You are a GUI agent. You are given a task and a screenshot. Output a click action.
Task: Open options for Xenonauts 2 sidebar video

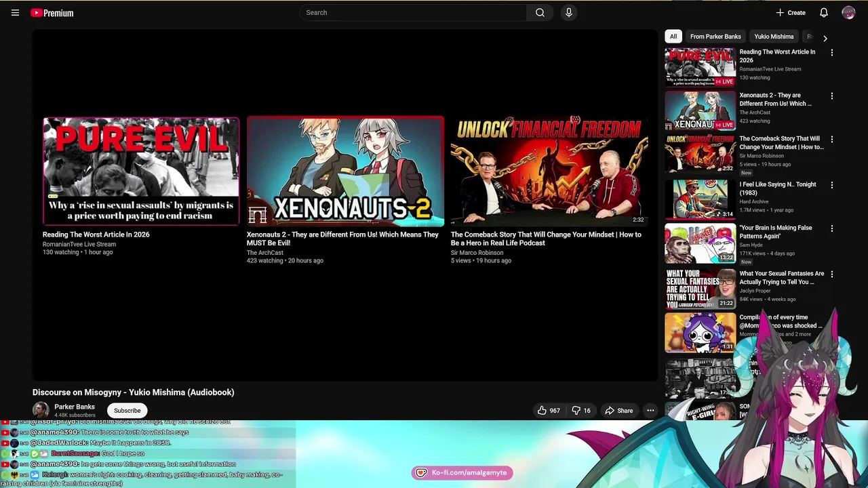tap(832, 96)
